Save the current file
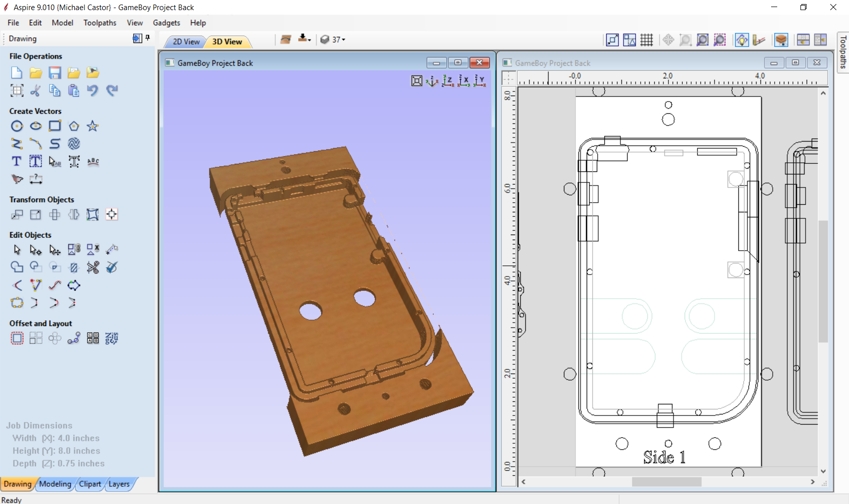The height and width of the screenshot is (504, 849). 55,73
